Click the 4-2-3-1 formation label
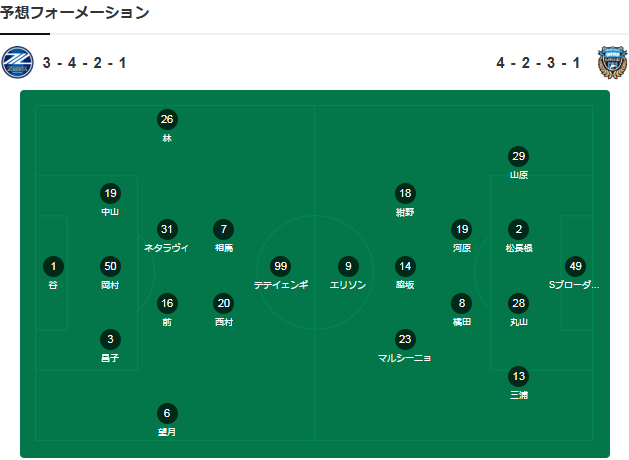 (x=538, y=63)
